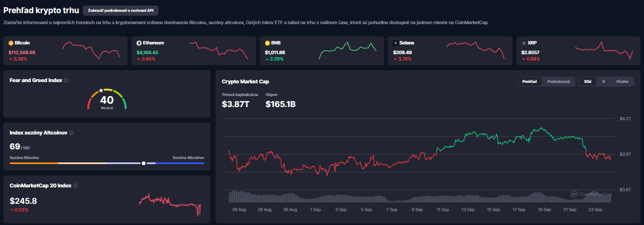Select the Všetko time range

coord(622,82)
